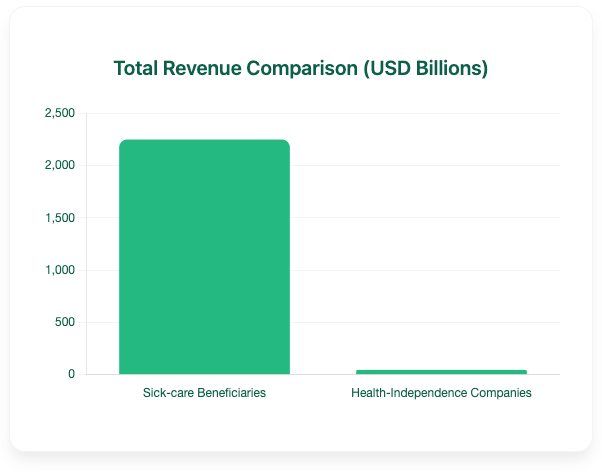Click the x-axis baseline between the bars
602x472 pixels.
(322, 374)
